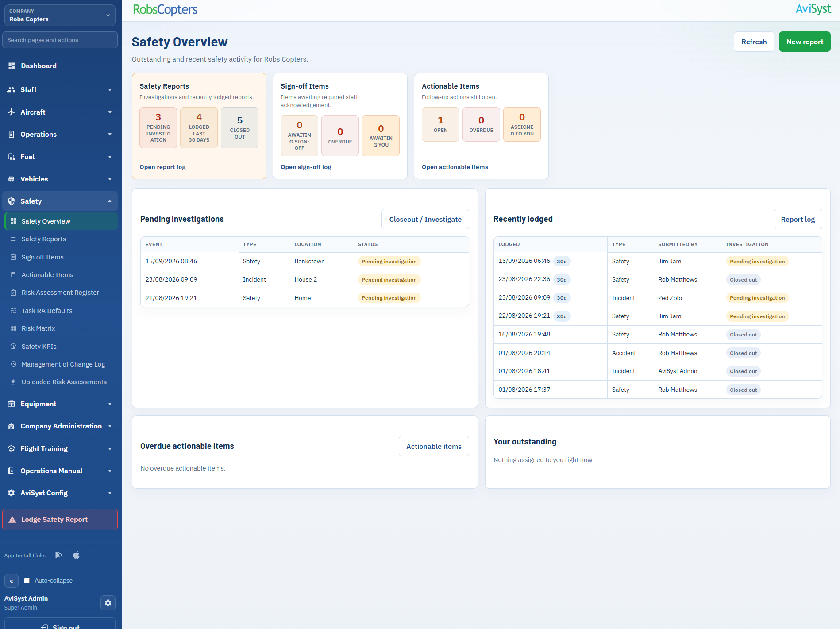Click the Flight Training graduation cap icon
The image size is (840, 629).
click(12, 448)
